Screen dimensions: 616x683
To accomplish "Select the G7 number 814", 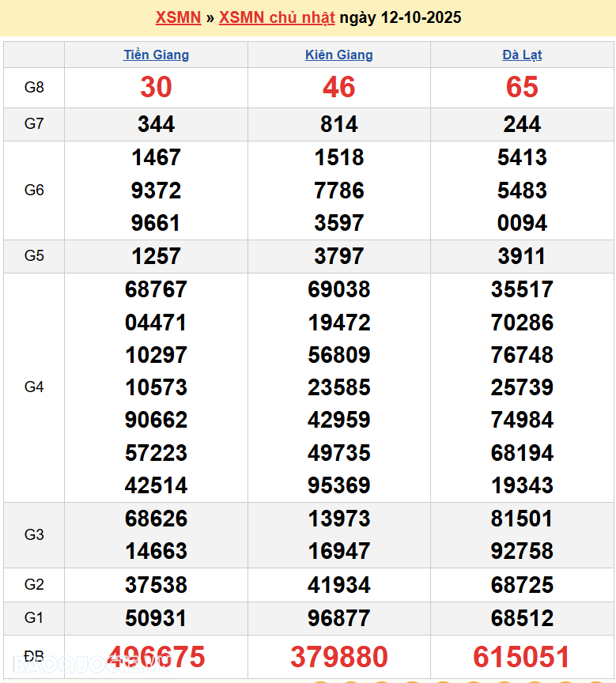I will pyautogui.click(x=338, y=124).
